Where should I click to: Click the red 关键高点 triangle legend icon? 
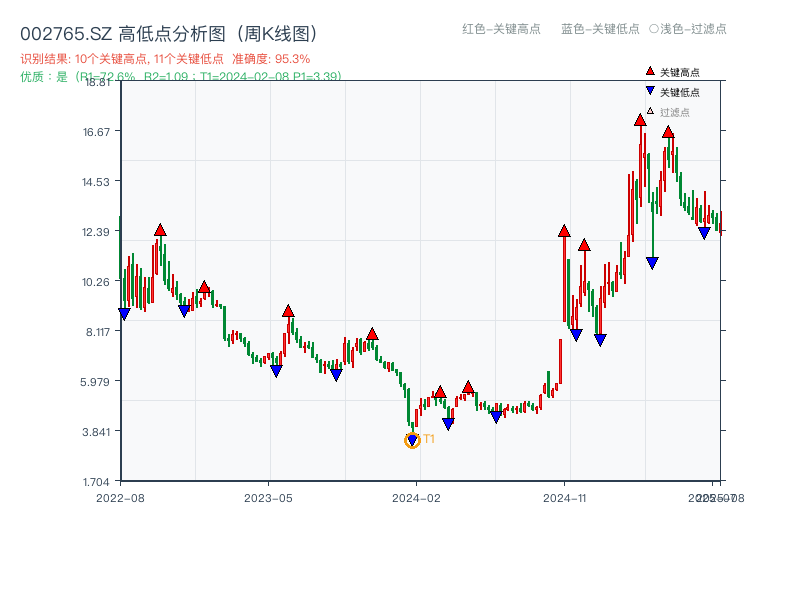tap(650, 72)
